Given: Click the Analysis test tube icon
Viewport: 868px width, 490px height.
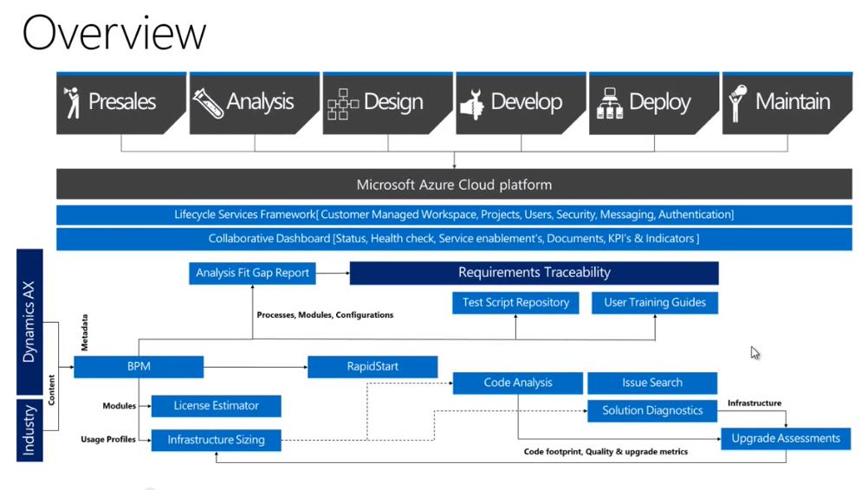Looking at the screenshot, I should pos(208,103).
